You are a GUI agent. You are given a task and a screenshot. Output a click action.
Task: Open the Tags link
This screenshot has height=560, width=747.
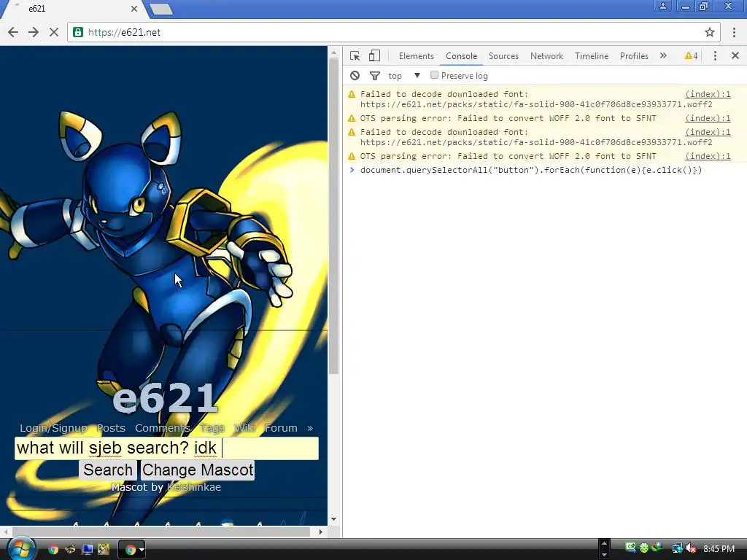pyautogui.click(x=212, y=428)
